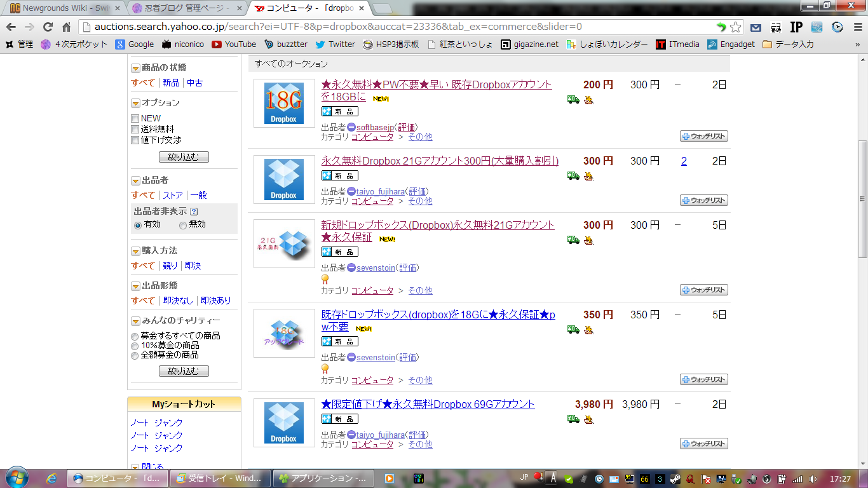Image resolution: width=868 pixels, height=488 pixels.
Task: Filter item condition by 中古
Action: pyautogui.click(x=195, y=83)
